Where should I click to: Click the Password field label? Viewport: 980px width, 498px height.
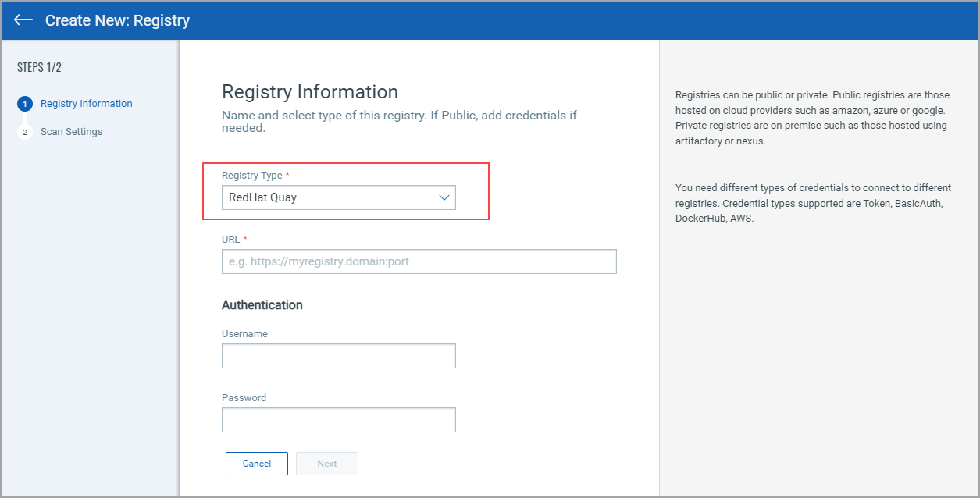[244, 398]
